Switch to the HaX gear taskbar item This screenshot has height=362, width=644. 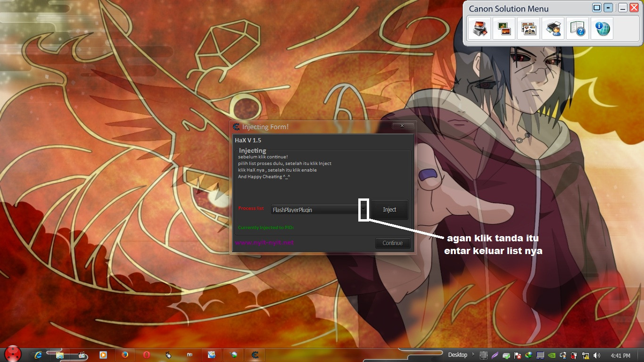coord(255,355)
